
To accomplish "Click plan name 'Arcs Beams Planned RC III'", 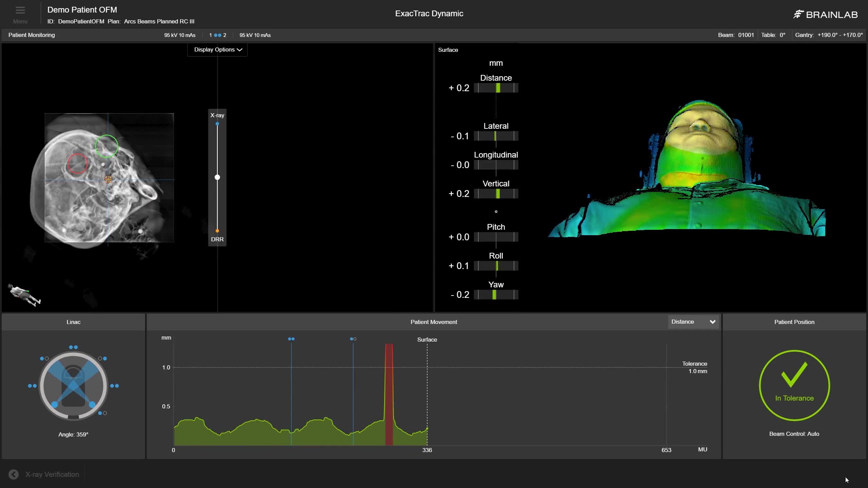I will pos(159,21).
